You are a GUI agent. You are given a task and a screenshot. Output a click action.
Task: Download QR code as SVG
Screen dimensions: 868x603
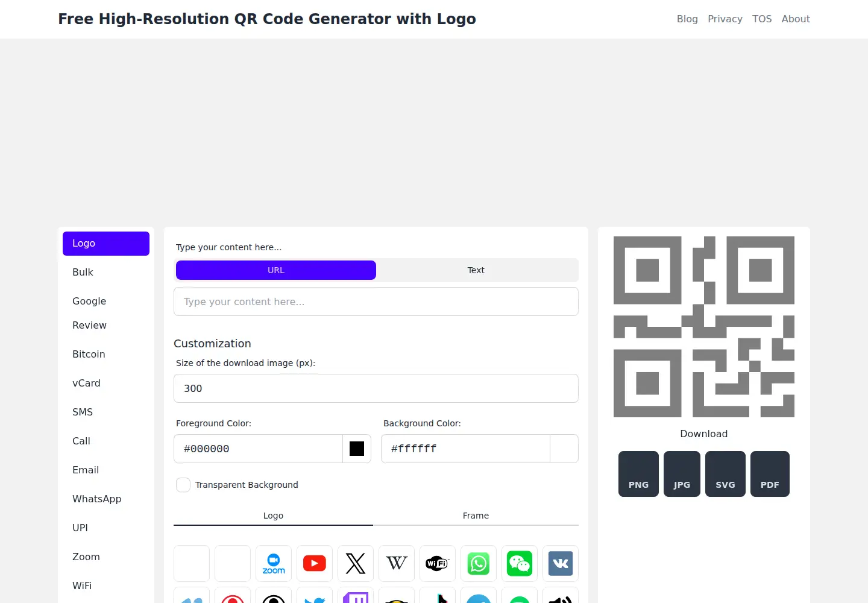pos(725,474)
